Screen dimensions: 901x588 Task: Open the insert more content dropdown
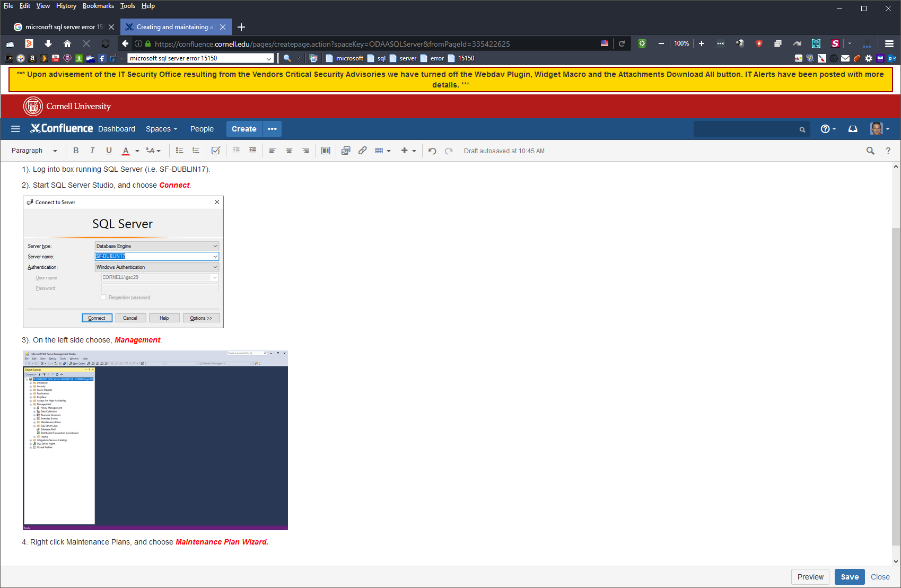click(408, 151)
